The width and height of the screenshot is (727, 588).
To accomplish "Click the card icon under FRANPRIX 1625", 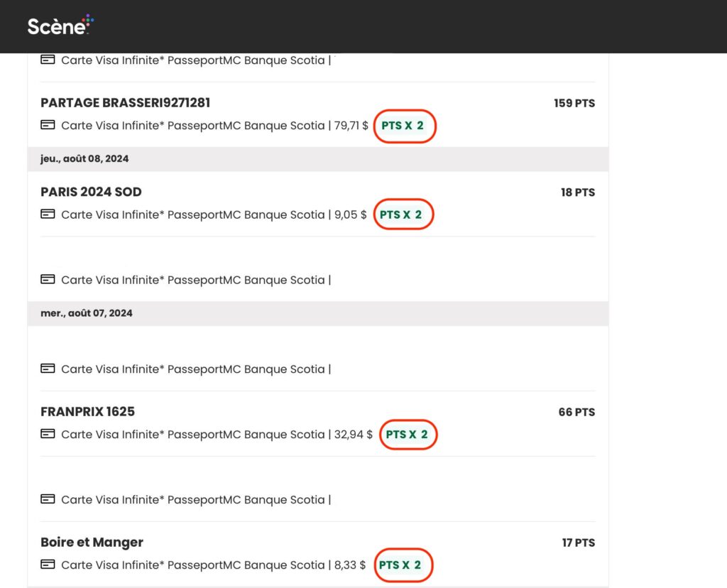I will pos(48,434).
